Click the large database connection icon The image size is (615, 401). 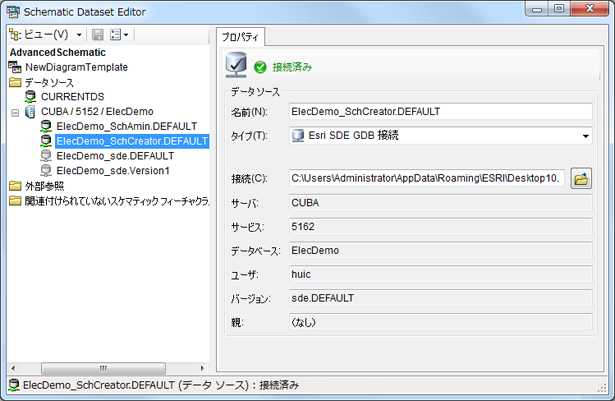(x=236, y=65)
